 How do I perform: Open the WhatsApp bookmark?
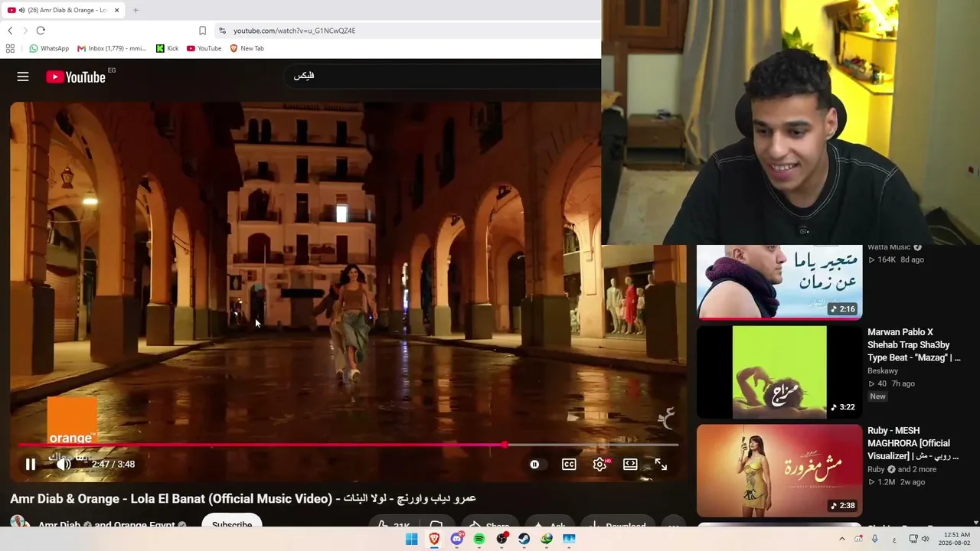tap(49, 48)
